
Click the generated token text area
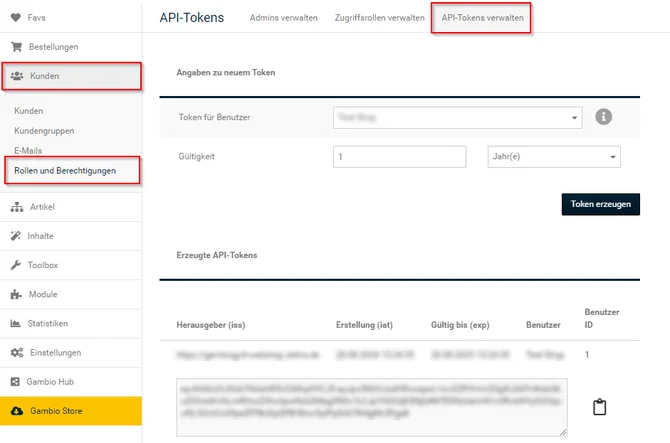coord(372,407)
